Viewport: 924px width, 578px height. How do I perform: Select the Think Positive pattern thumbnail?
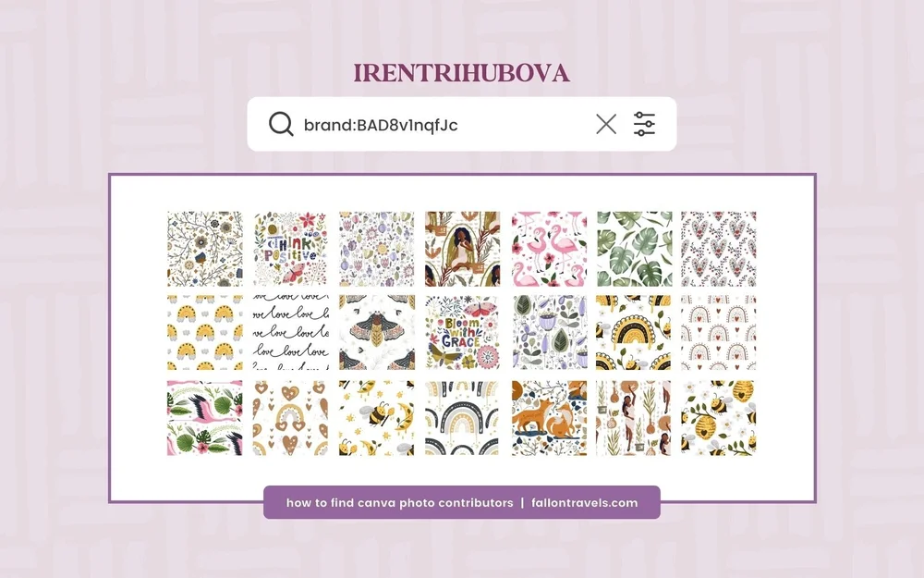pos(290,249)
